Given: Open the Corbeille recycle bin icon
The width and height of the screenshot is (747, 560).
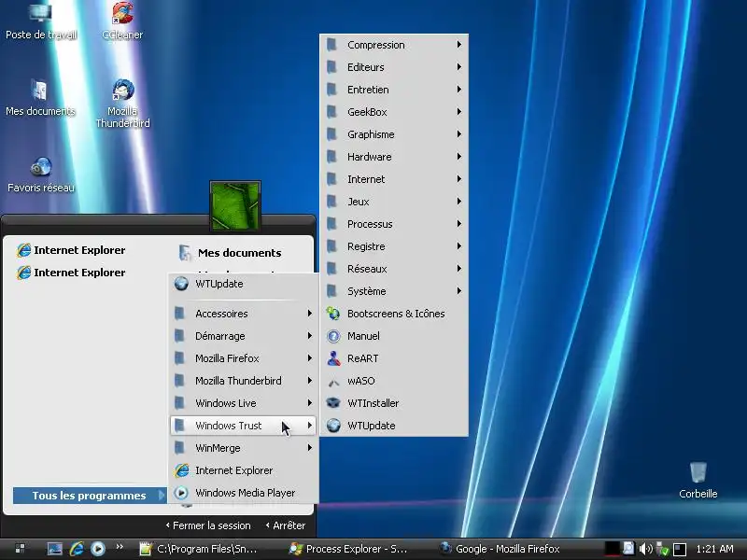Looking at the screenshot, I should (698, 480).
